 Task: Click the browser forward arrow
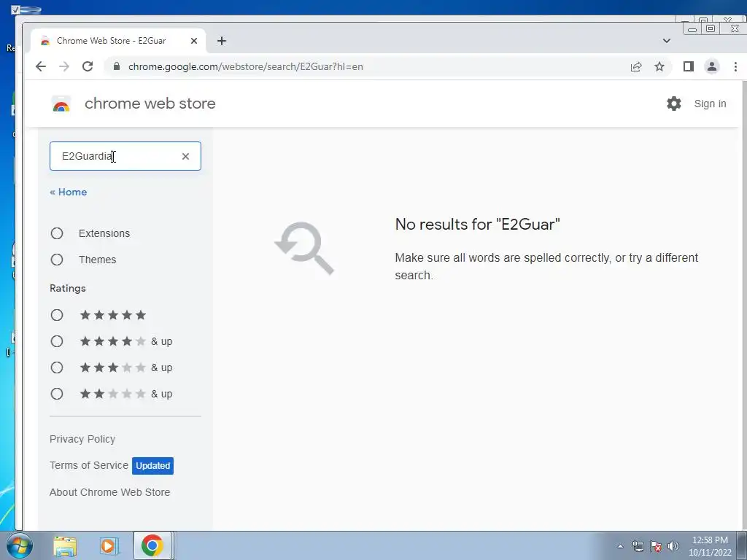tap(64, 66)
